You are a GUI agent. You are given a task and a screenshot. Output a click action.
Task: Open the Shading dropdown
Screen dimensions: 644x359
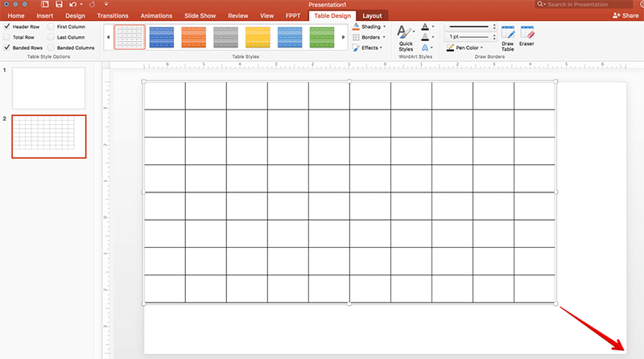click(369, 27)
